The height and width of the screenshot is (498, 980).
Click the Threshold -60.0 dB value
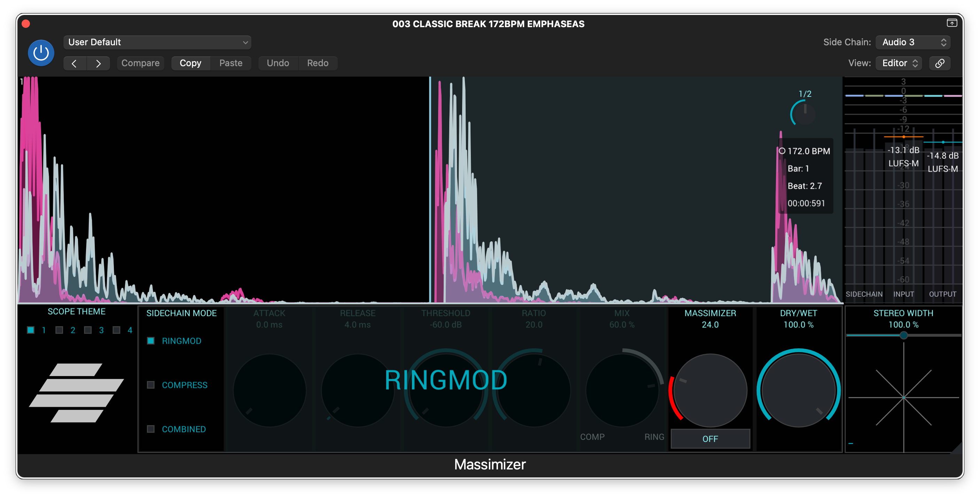446,325
